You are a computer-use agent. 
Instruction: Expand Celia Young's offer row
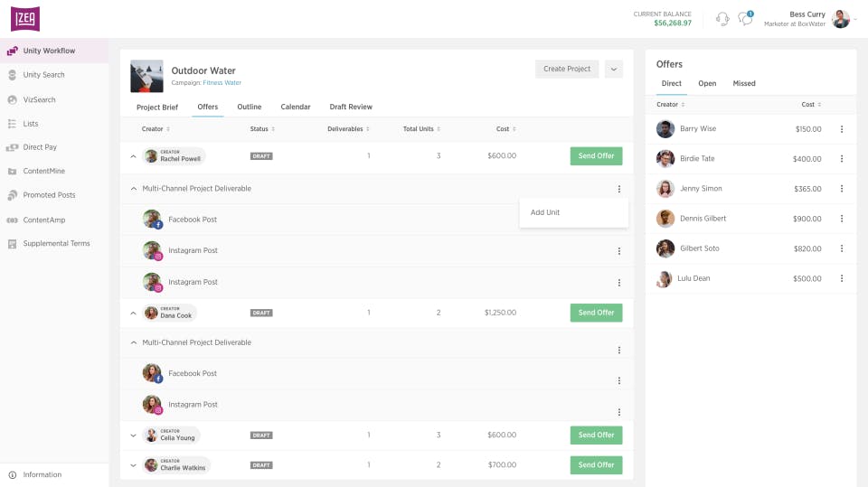point(134,435)
